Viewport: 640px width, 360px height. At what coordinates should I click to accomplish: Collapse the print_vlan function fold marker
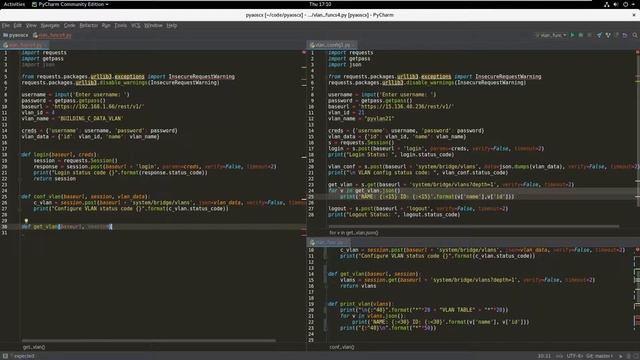click(x=326, y=304)
